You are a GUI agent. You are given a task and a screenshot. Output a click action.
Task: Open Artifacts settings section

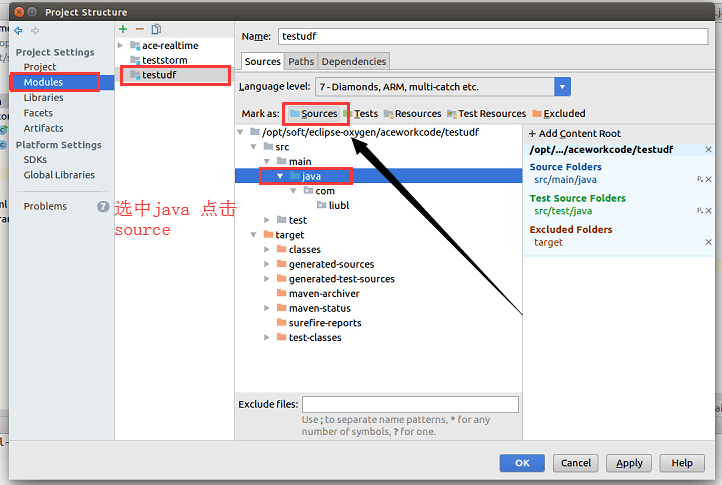(43, 128)
